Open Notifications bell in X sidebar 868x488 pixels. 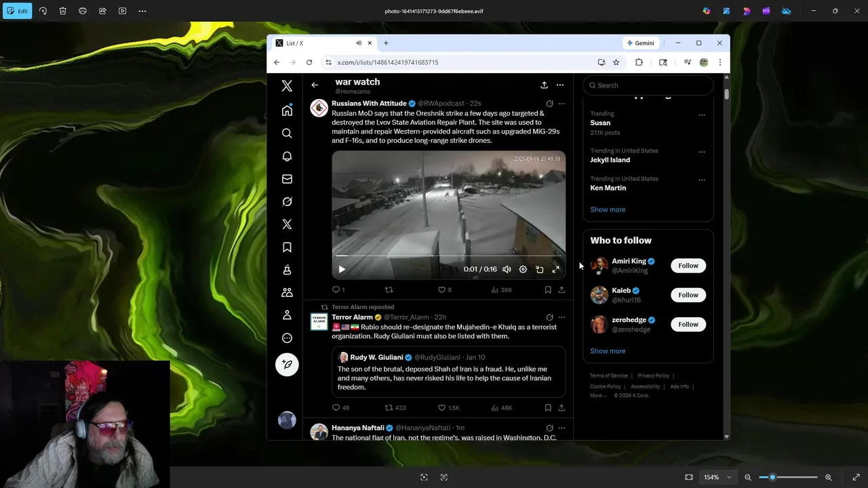[287, 157]
